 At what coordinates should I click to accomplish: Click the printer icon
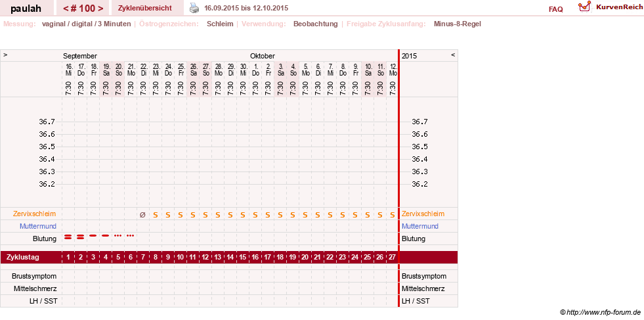194,7
